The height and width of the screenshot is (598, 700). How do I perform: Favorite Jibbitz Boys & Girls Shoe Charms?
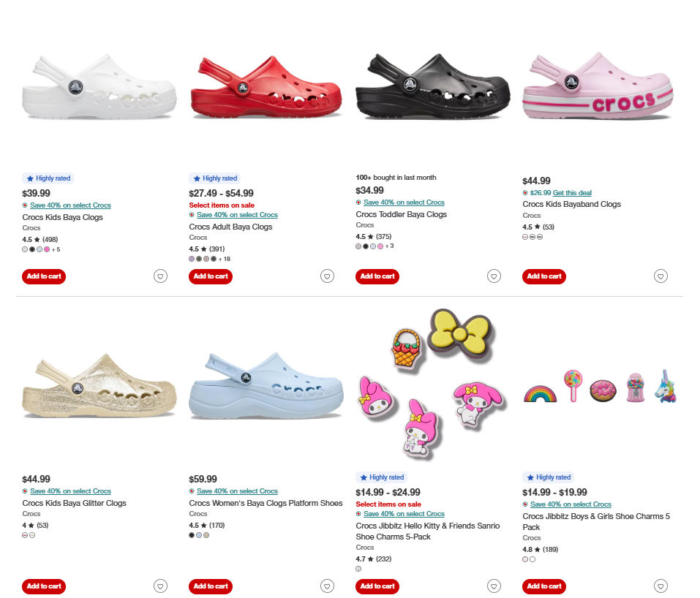pyautogui.click(x=661, y=586)
